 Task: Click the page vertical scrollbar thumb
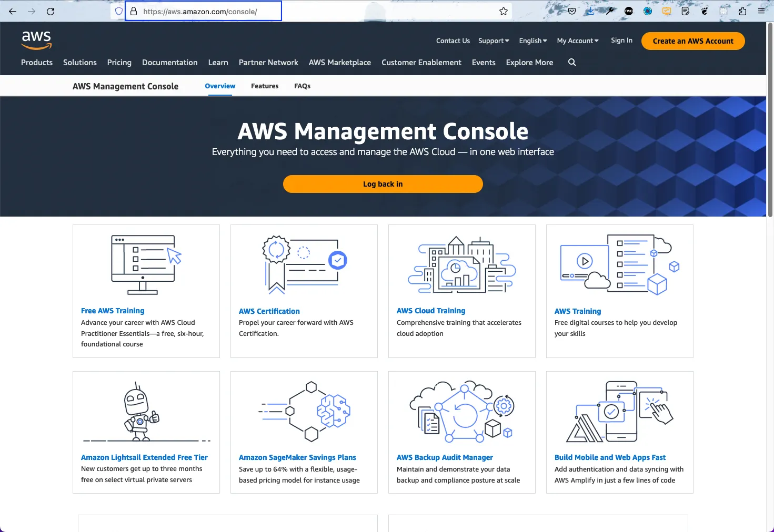[x=770, y=120]
